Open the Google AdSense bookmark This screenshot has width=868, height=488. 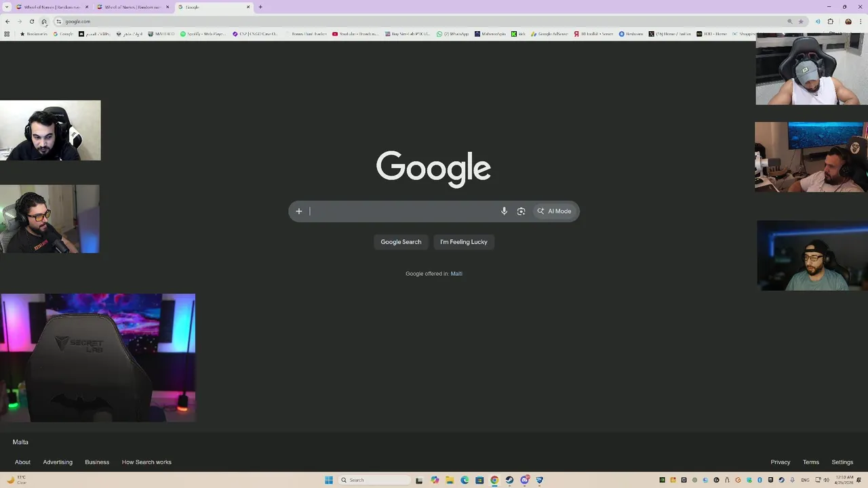549,34
